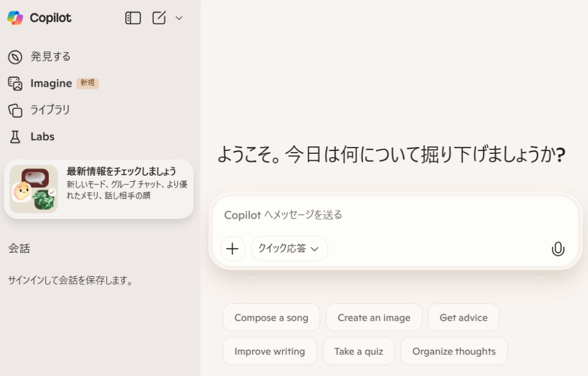Click the 新規 badge next to Imagine
The width and height of the screenshot is (588, 376).
(x=87, y=83)
